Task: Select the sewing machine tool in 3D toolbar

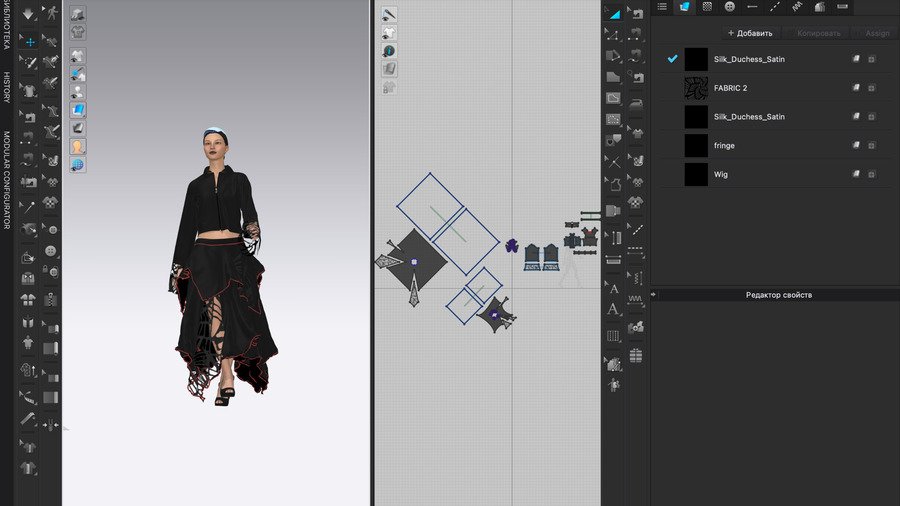Action: click(29, 117)
